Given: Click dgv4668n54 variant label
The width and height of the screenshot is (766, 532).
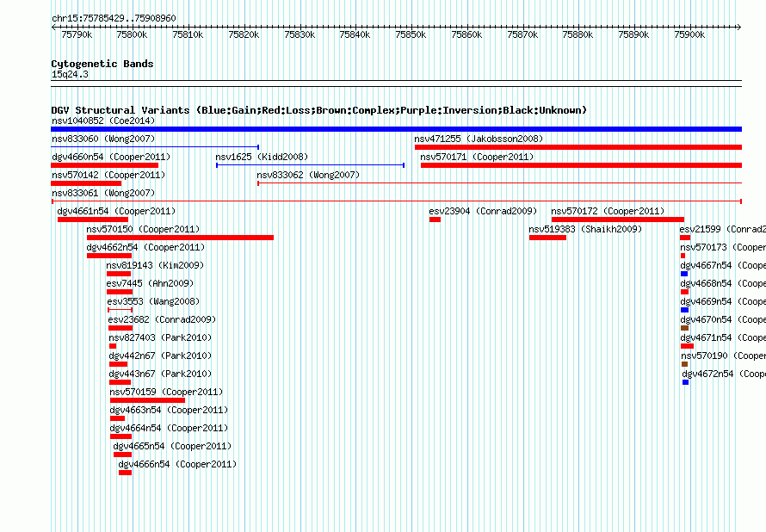Looking at the screenshot, I should [722, 283].
